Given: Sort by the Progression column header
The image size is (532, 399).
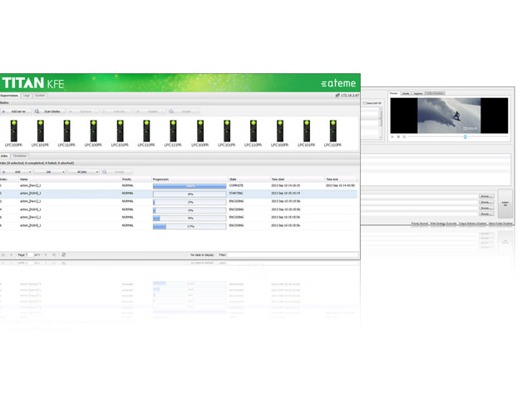Looking at the screenshot, I should pyautogui.click(x=190, y=180).
